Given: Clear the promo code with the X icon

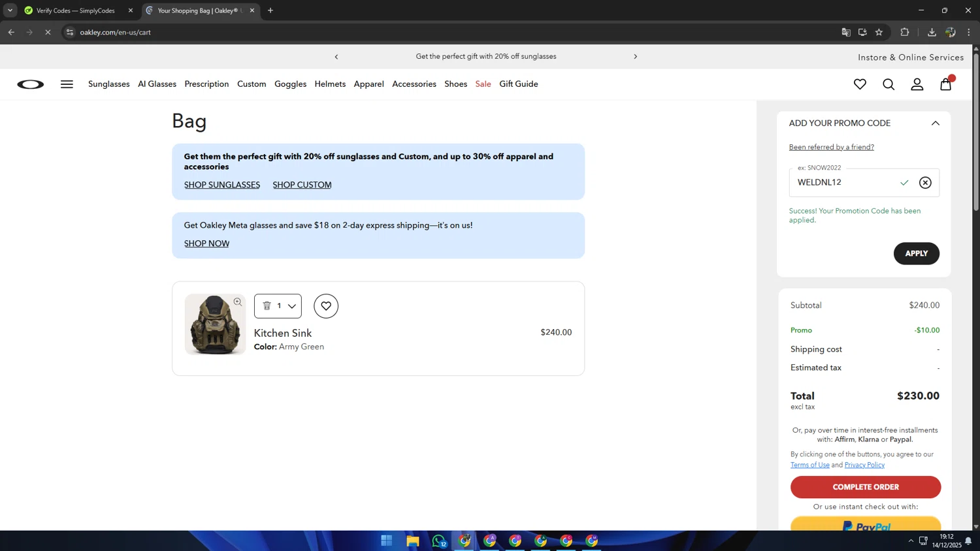Looking at the screenshot, I should point(925,183).
